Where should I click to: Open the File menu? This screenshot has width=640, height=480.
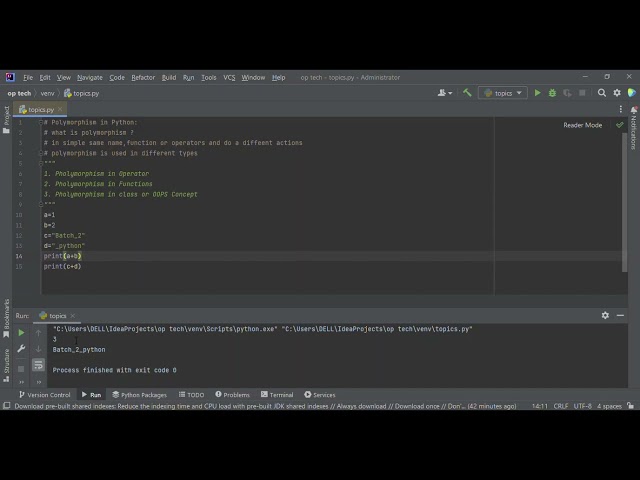[28, 77]
